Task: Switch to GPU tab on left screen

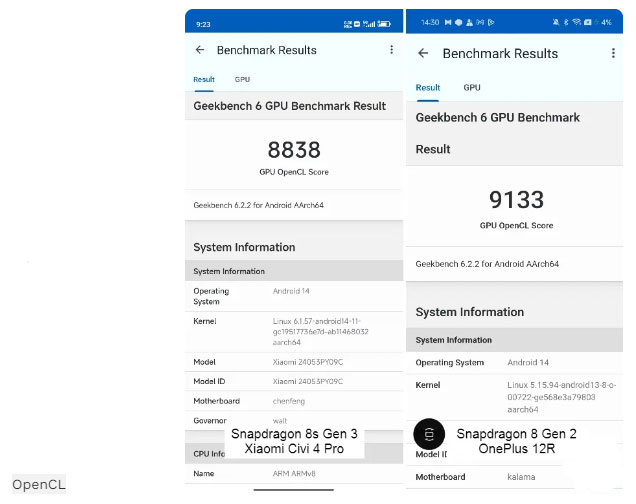Action: 242,79
